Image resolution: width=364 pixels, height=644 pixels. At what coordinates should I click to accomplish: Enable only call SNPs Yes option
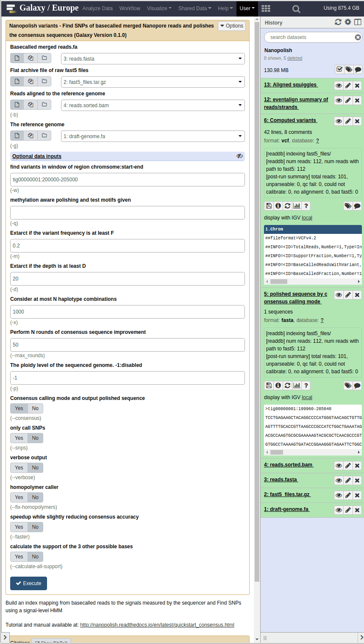point(19,438)
